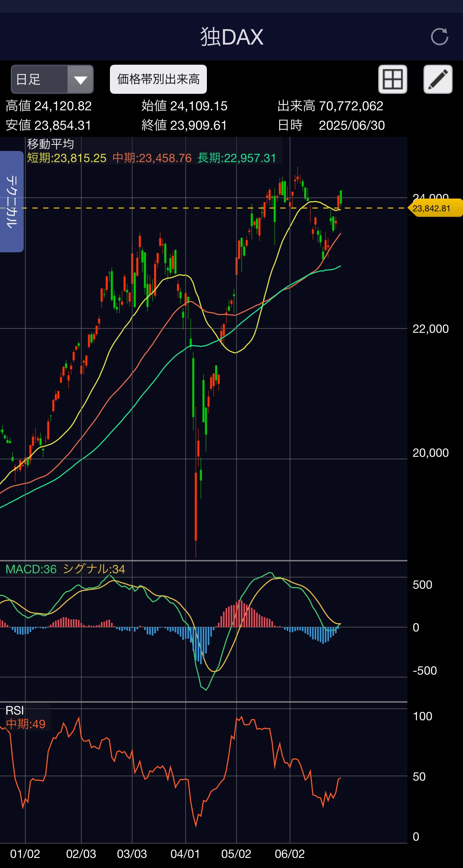Tap the 01/02 date axis label
The height and width of the screenshot is (868, 463).
[x=25, y=854]
